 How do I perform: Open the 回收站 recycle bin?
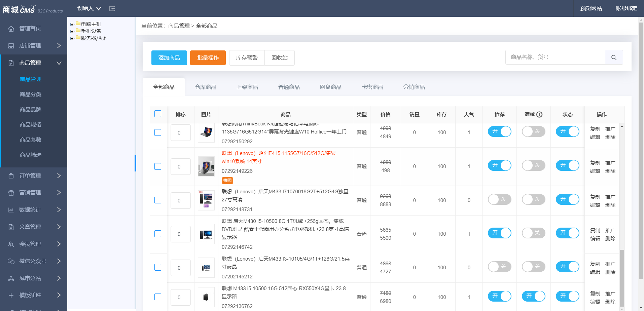tap(279, 57)
